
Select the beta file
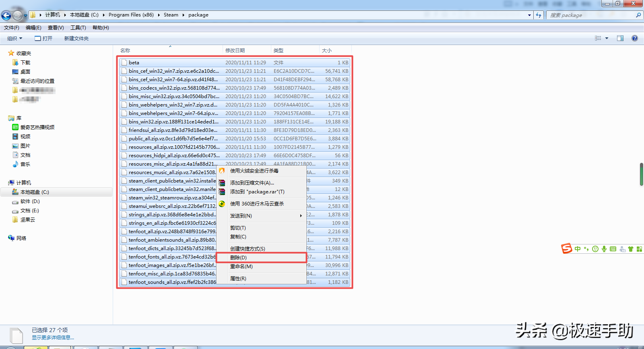pos(235,63)
